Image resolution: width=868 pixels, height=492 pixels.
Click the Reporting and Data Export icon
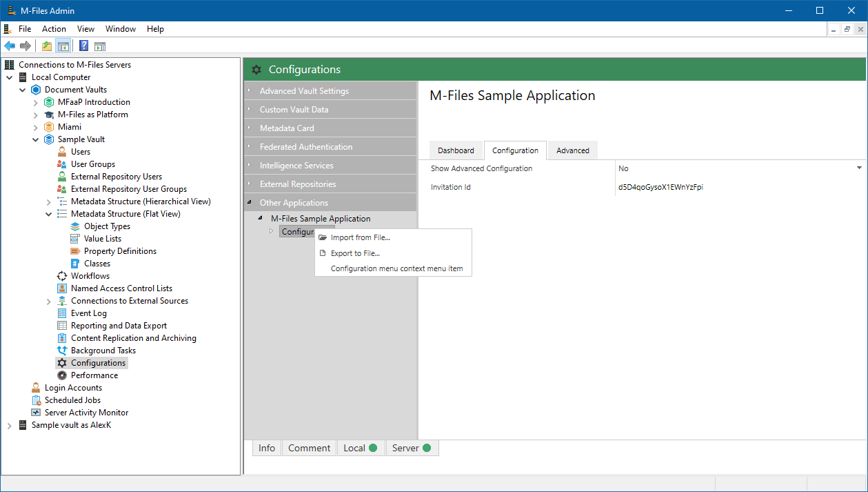pos(62,326)
